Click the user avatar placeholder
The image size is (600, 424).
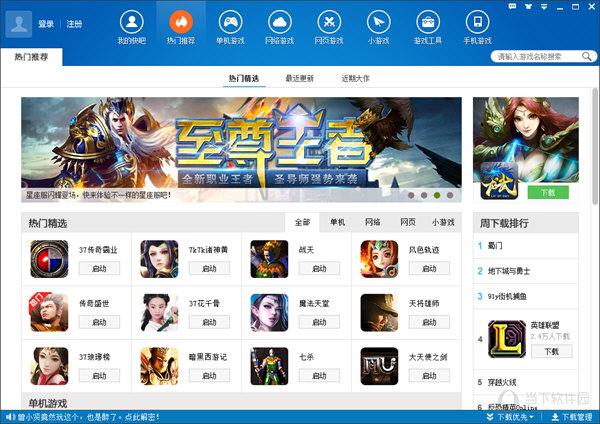point(19,24)
